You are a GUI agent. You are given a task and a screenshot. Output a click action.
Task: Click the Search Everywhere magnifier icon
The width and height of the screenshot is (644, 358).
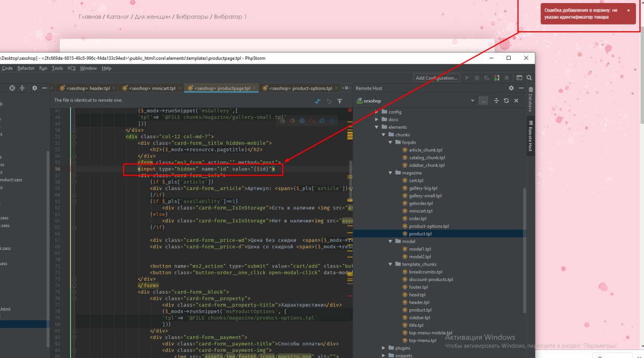tap(529, 78)
